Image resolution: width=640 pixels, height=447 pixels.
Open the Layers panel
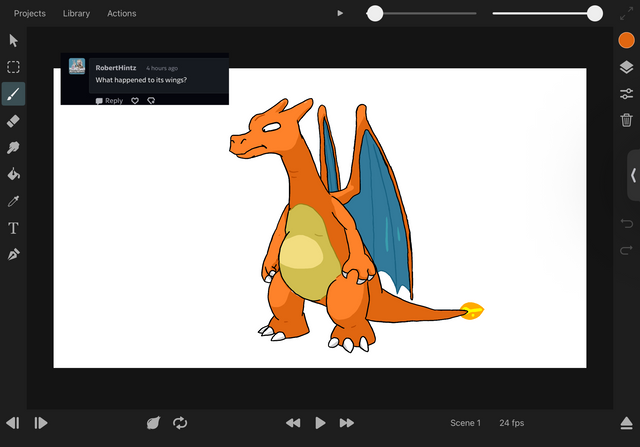pos(626,67)
